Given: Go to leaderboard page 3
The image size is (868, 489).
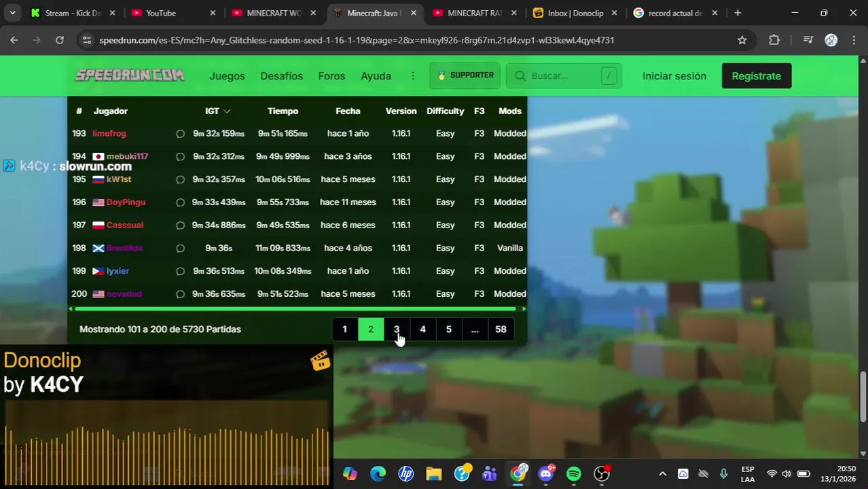Looking at the screenshot, I should pyautogui.click(x=397, y=329).
